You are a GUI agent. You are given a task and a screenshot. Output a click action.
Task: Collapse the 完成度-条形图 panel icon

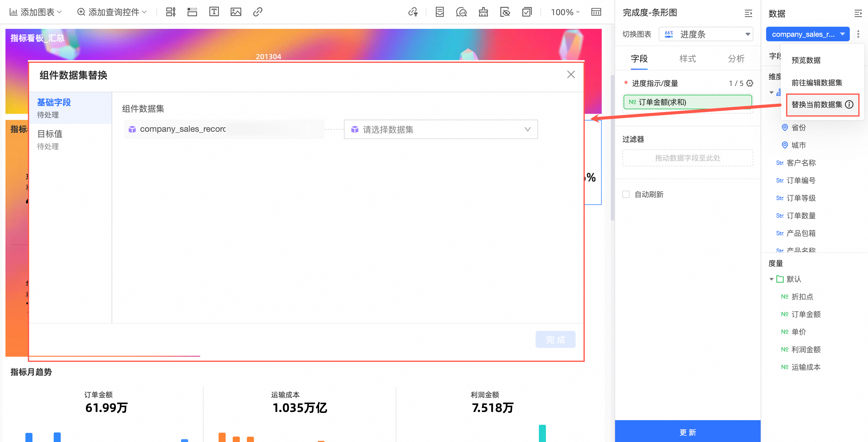pyautogui.click(x=748, y=13)
